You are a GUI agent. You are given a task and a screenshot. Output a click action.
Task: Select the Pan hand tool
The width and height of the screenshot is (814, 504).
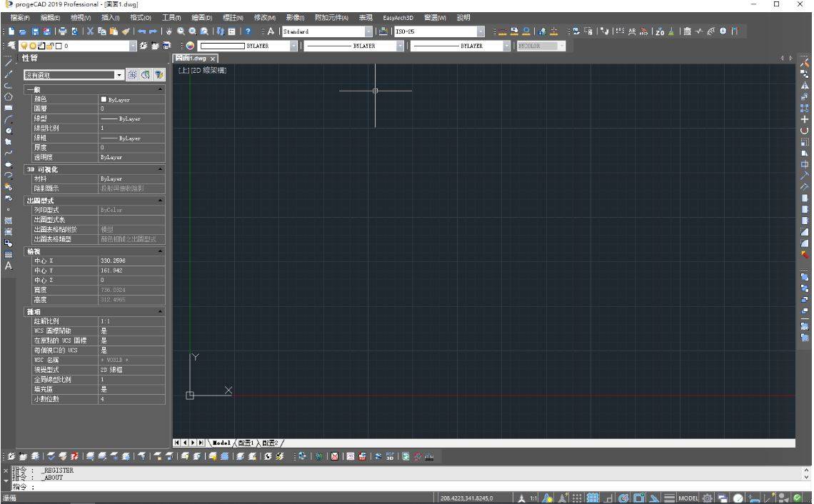click(x=169, y=31)
